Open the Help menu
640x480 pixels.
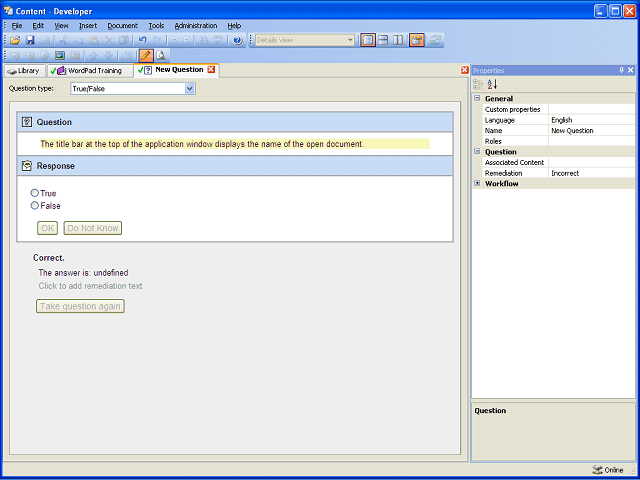[234, 25]
